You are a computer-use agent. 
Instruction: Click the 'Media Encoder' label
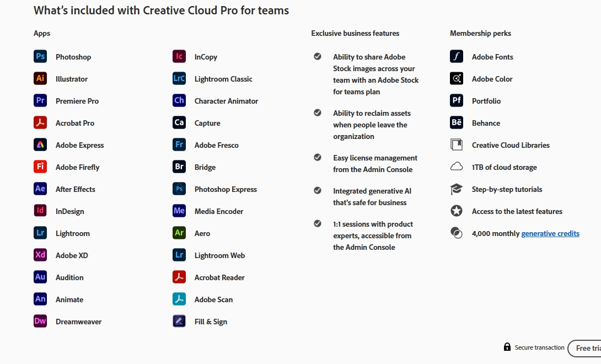tap(219, 211)
